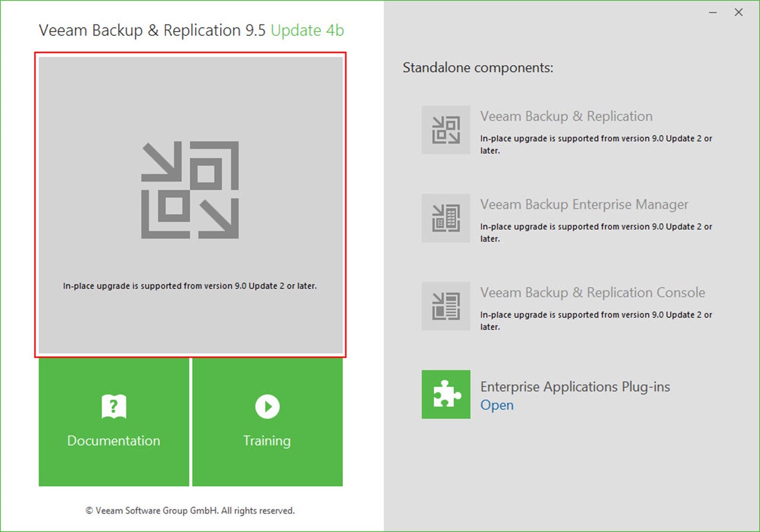Click the Enterprise Applications Plug-ins puzzle icon
The width and height of the screenshot is (760, 532).
(446, 394)
